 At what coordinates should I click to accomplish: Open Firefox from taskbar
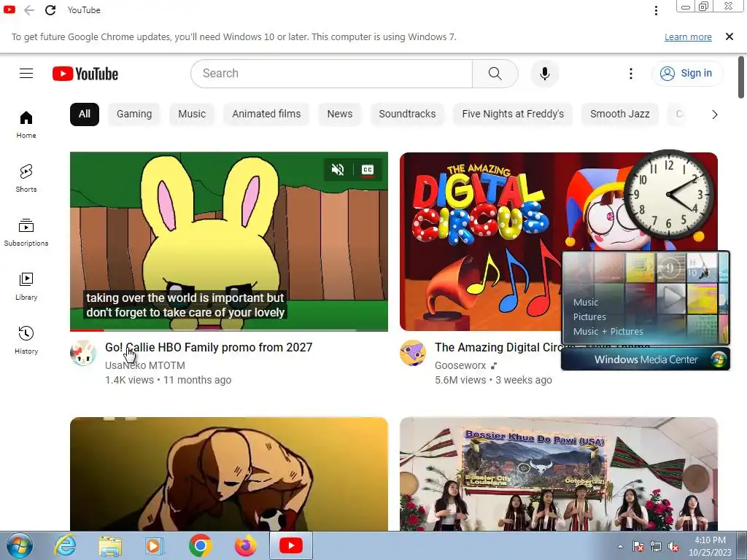[x=245, y=545]
